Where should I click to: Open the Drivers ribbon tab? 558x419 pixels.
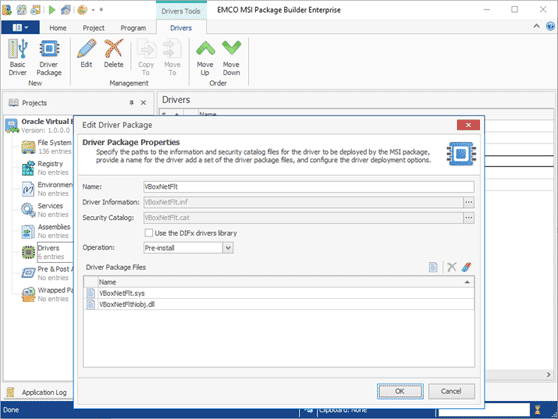pyautogui.click(x=181, y=28)
